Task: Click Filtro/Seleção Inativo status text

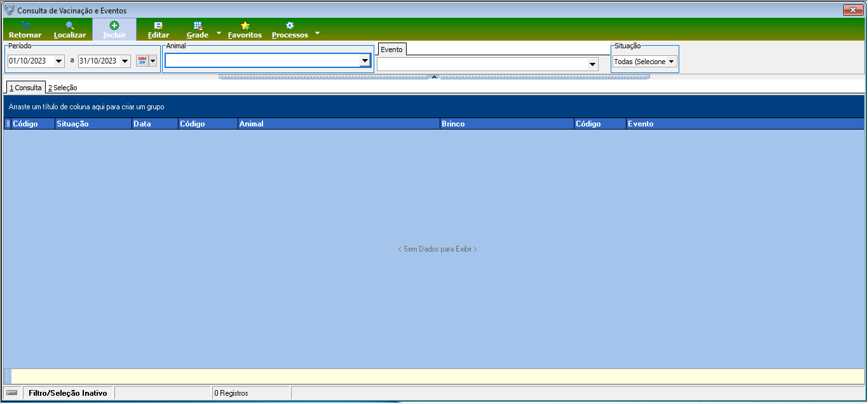Action: click(x=68, y=393)
